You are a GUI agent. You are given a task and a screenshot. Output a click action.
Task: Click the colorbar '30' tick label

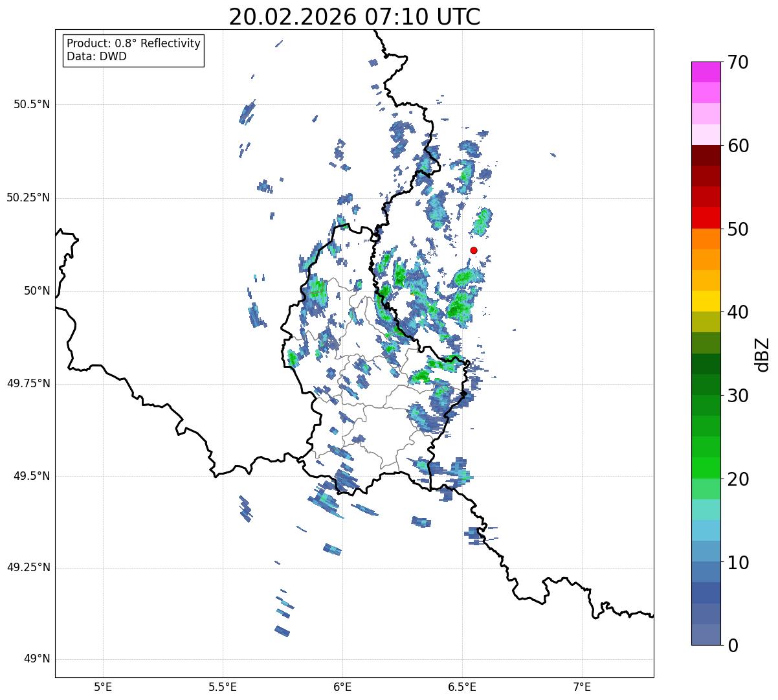point(738,396)
